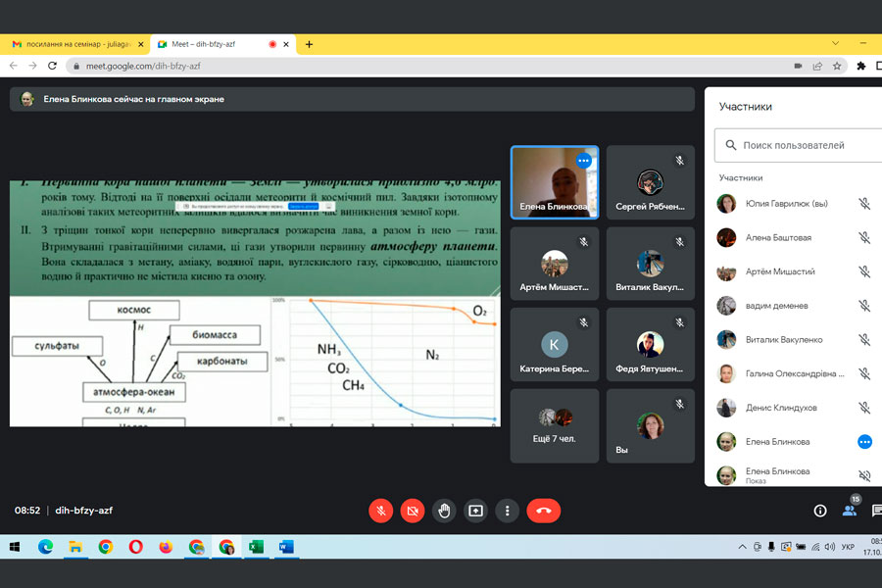882x588 pixels.
Task: Start presenting your screen
Action: tap(476, 511)
